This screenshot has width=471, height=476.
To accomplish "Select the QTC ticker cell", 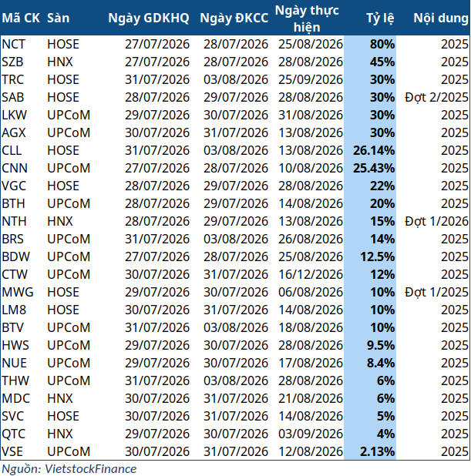I will 14,434.
